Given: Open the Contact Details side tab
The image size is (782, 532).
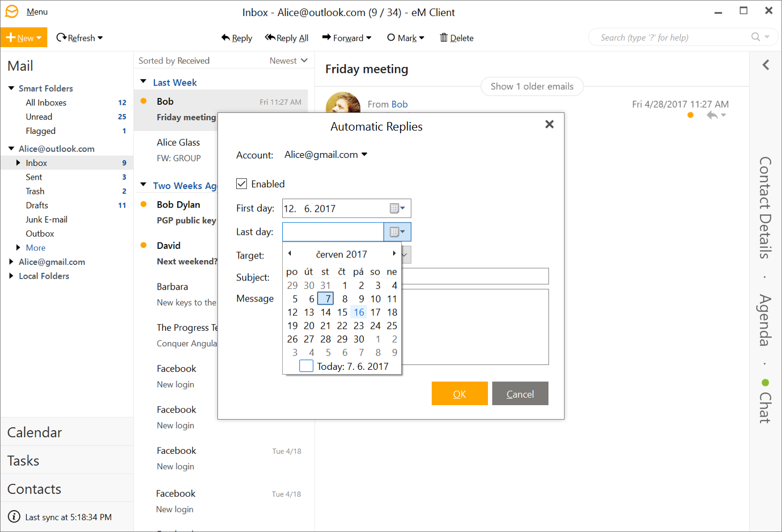Looking at the screenshot, I should coord(765,208).
